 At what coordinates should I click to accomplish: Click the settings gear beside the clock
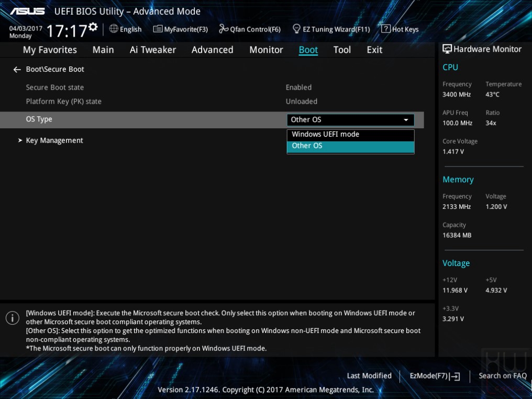coord(93,27)
